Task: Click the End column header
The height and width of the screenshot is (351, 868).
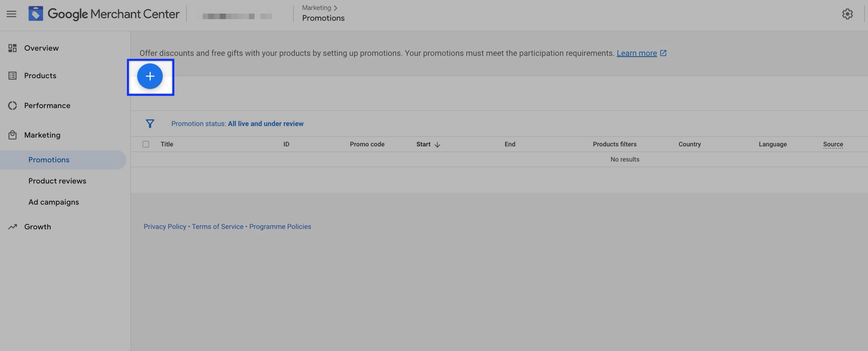Action: [510, 144]
